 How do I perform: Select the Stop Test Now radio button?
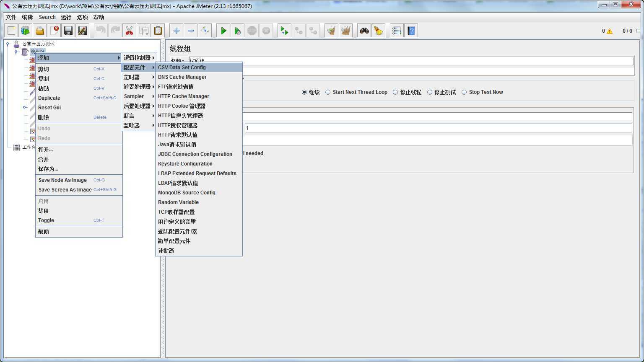point(464,92)
